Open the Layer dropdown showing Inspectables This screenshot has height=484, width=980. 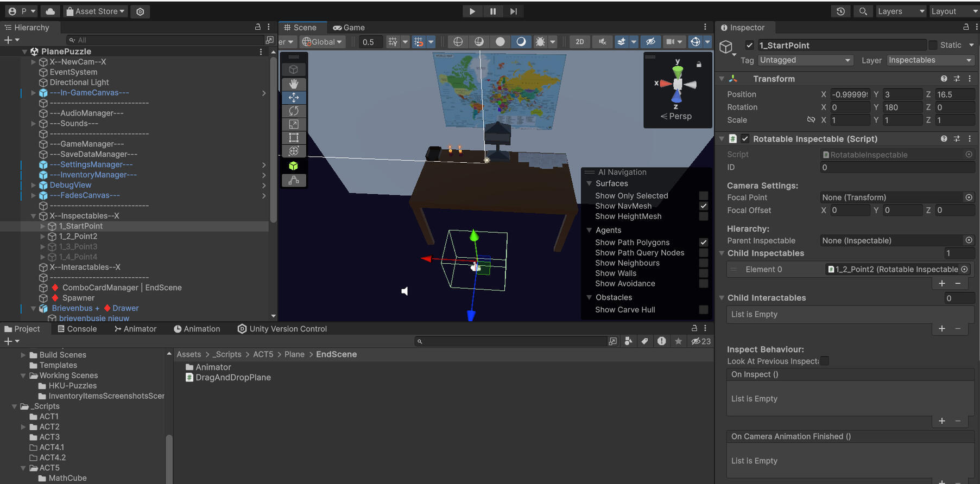coord(930,60)
